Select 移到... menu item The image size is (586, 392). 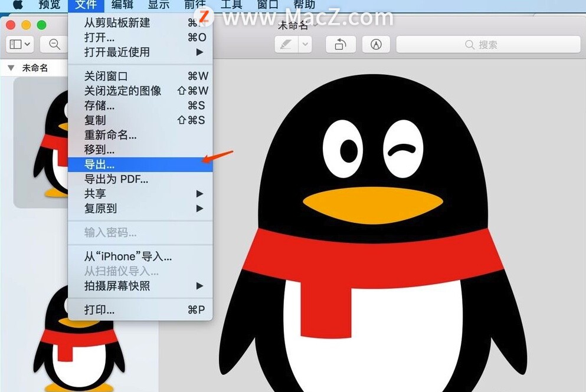point(140,150)
